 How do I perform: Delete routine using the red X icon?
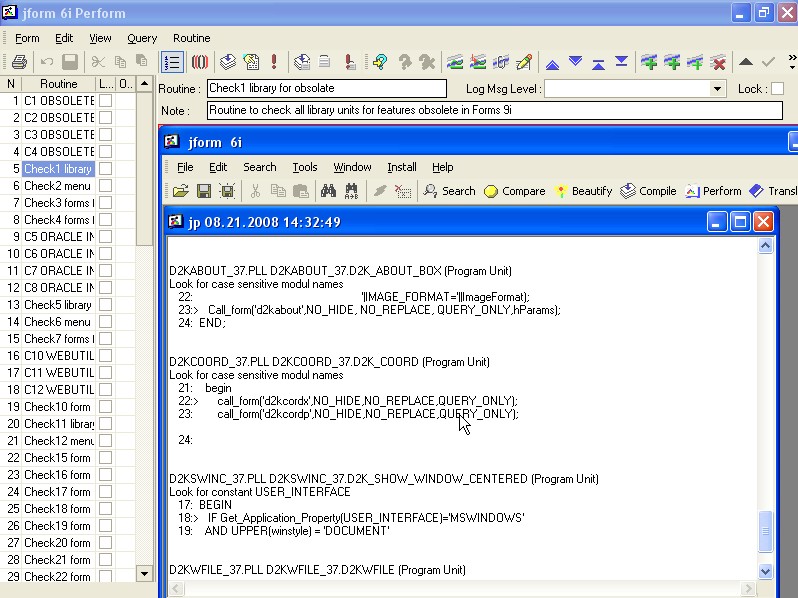[719, 63]
